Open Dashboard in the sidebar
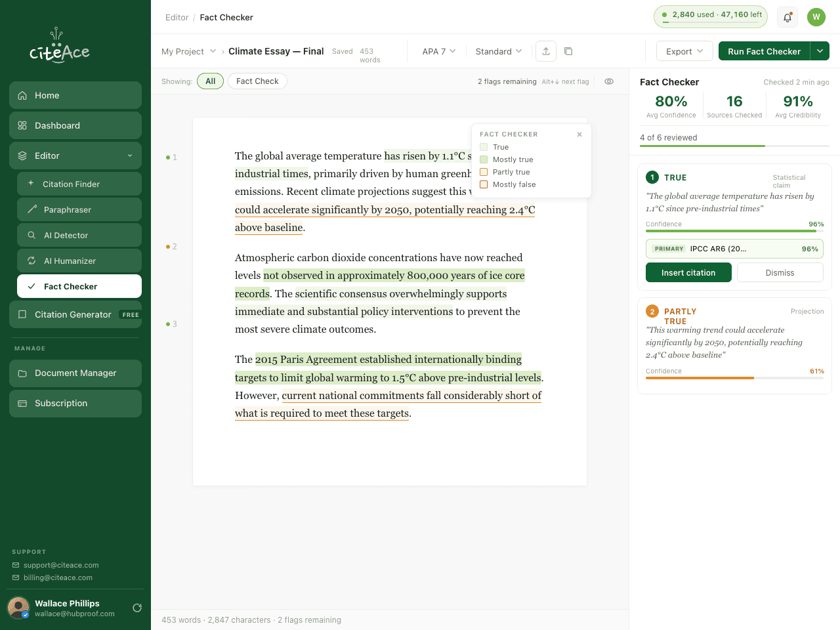The width and height of the screenshot is (840, 630). (75, 125)
